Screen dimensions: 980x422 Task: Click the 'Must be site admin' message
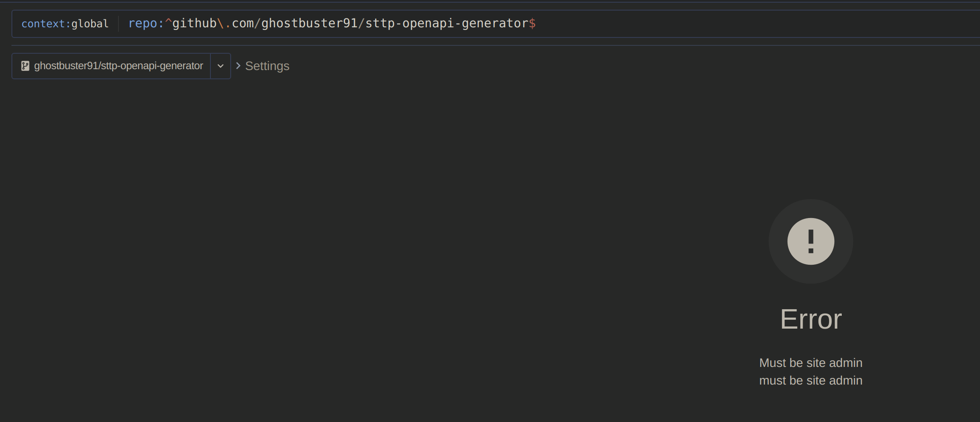click(x=811, y=363)
